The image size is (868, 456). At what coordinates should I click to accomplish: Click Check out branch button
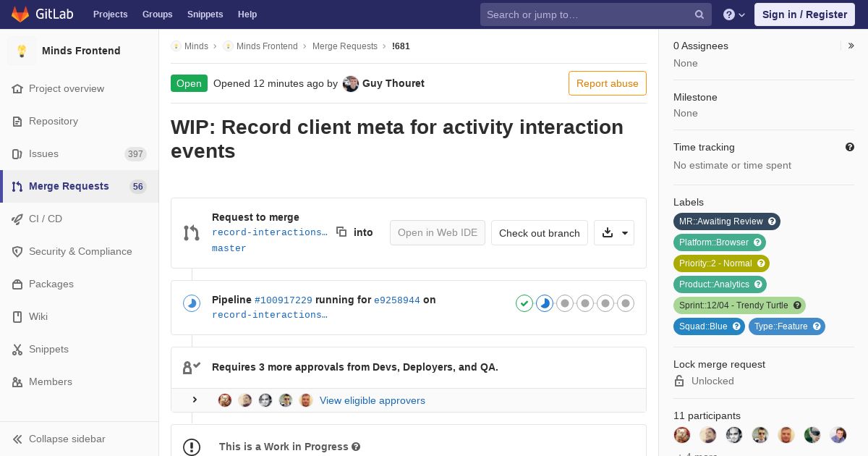point(540,233)
